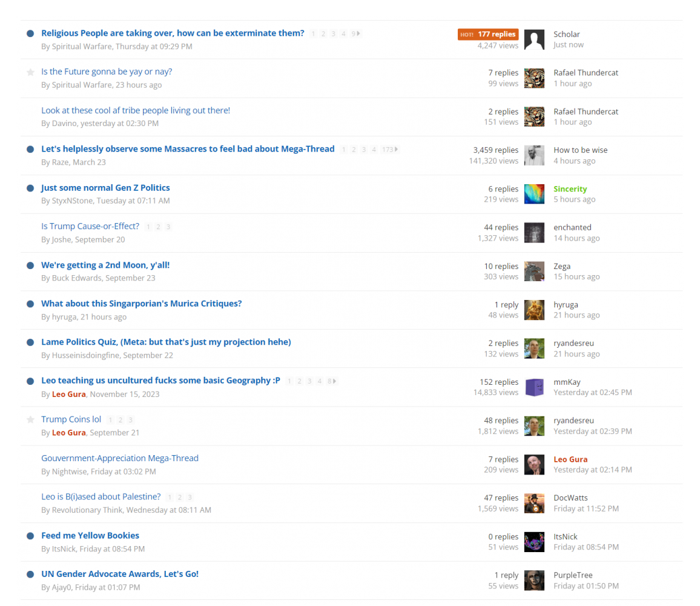Open Scholar's blank avatar thumbnail

tap(534, 39)
